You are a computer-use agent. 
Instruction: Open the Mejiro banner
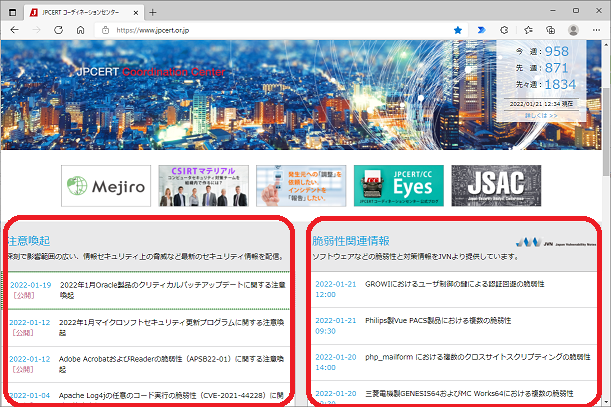click(x=106, y=186)
